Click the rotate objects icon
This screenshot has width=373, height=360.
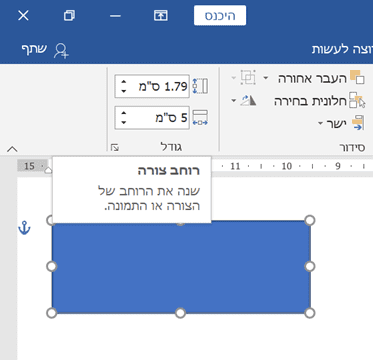point(248,100)
